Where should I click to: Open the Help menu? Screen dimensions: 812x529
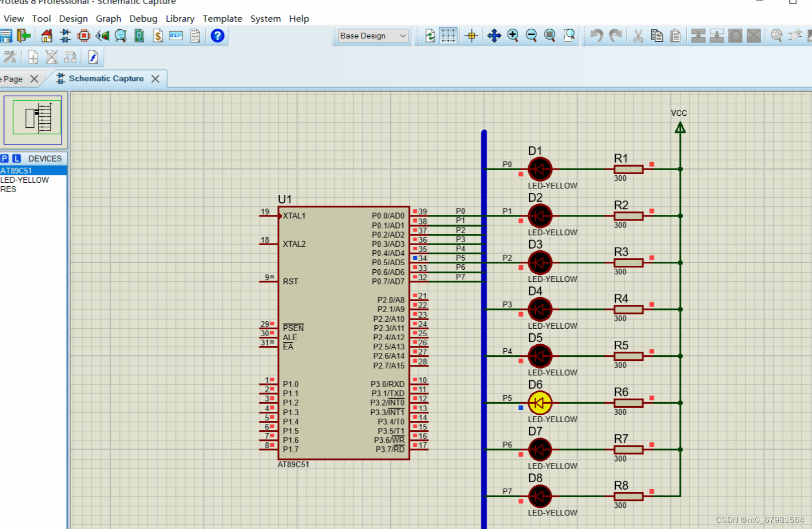click(299, 19)
